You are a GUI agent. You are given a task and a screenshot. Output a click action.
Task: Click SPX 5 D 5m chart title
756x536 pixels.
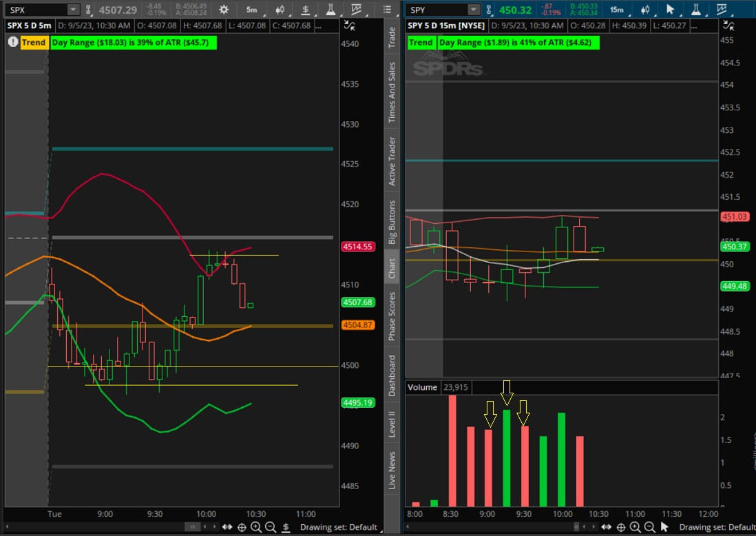click(29, 25)
